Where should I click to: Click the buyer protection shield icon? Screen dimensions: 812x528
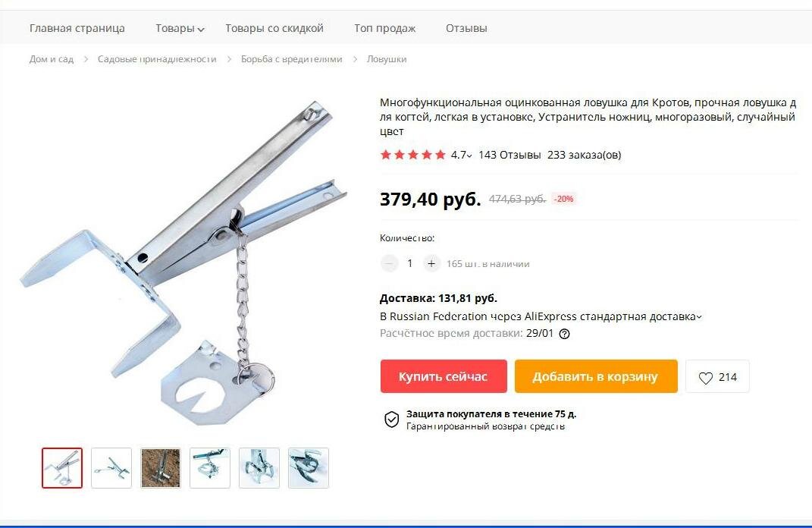pyautogui.click(x=391, y=420)
